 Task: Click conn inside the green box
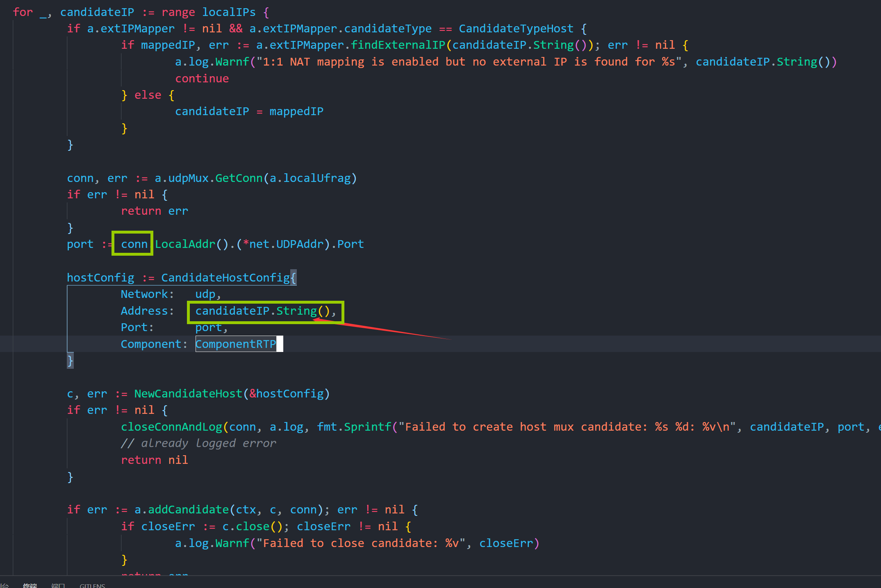[134, 244]
